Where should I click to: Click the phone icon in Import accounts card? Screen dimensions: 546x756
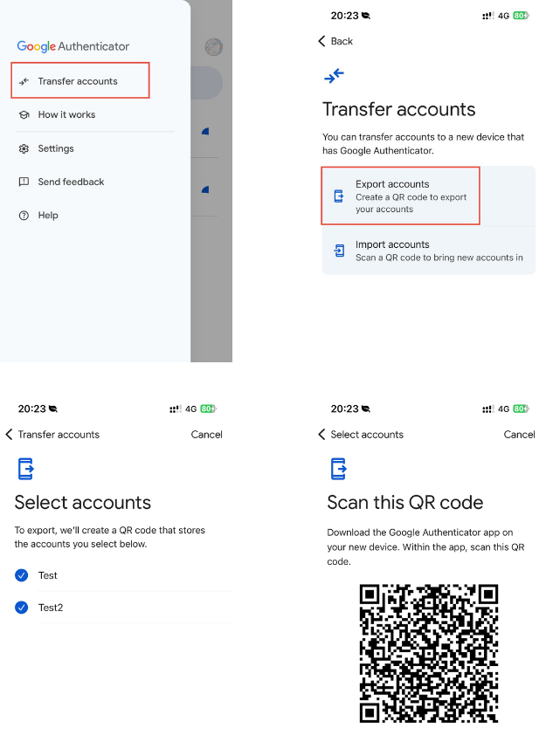(339, 251)
